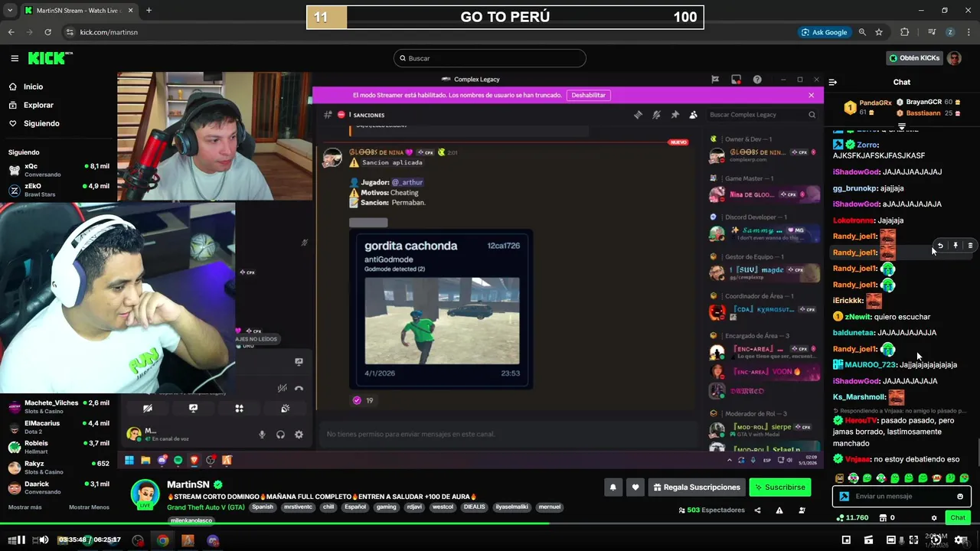Click Deshabilitar streamer mode button in Discord
Screen dimensions: 980x551
(589, 95)
